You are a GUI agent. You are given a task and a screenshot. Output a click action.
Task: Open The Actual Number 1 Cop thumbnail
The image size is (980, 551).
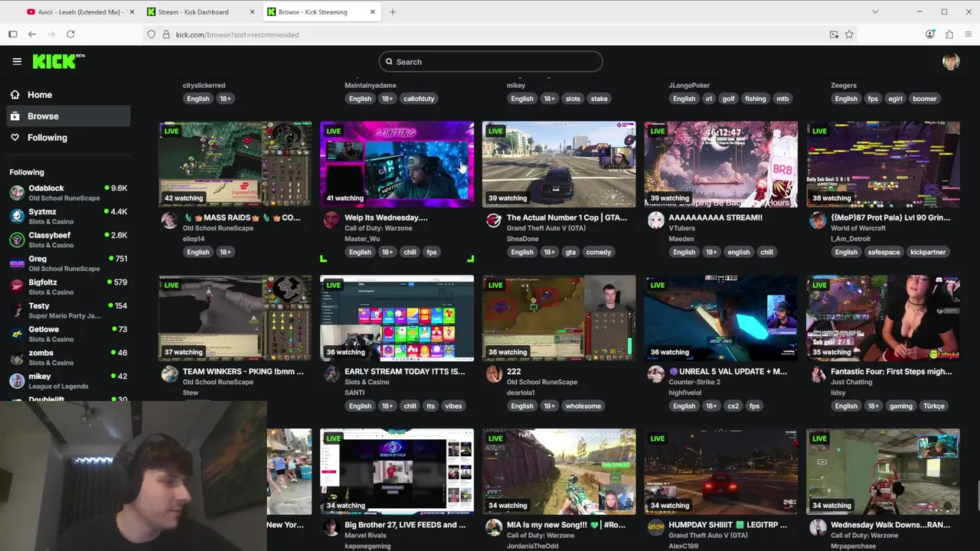click(x=559, y=164)
